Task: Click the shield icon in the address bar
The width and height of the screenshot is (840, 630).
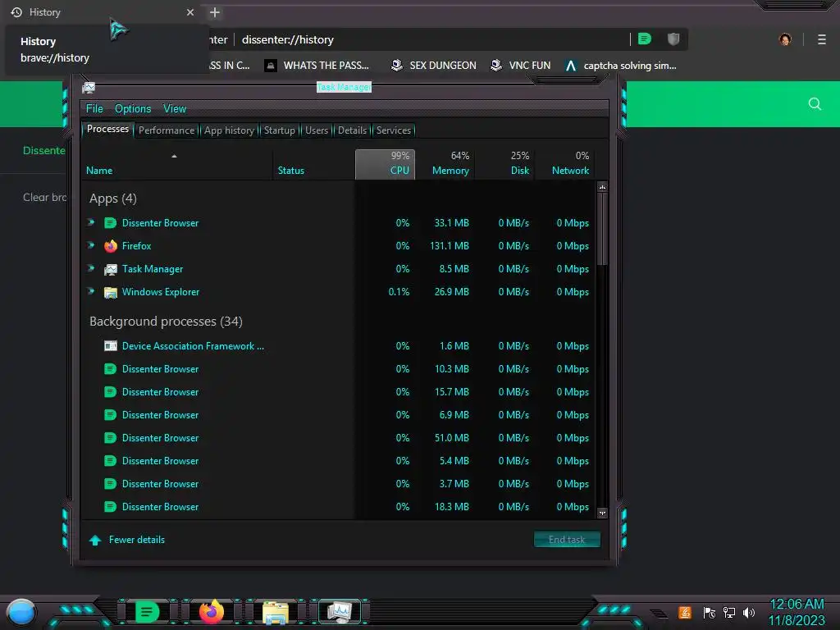Action: pyautogui.click(x=673, y=39)
